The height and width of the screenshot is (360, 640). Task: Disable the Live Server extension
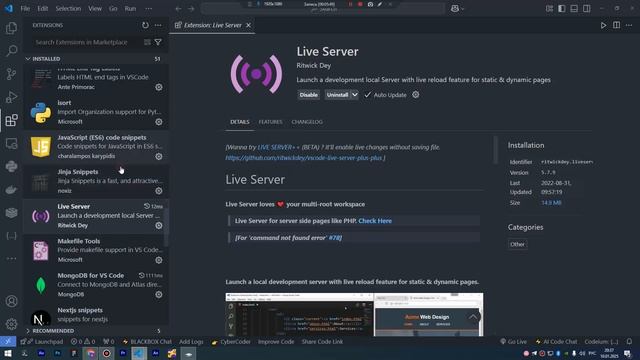[x=309, y=95]
